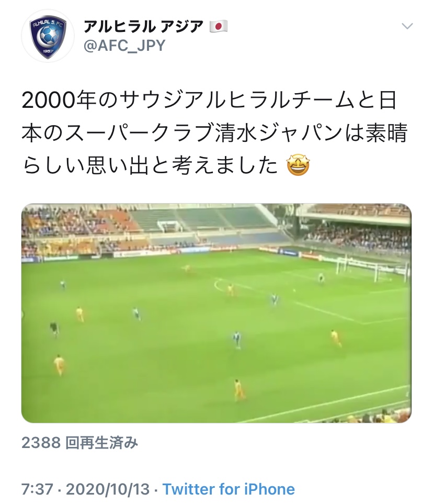Click tweet text starting with 2000年
Screen dimensions: 433x504
pos(209,100)
